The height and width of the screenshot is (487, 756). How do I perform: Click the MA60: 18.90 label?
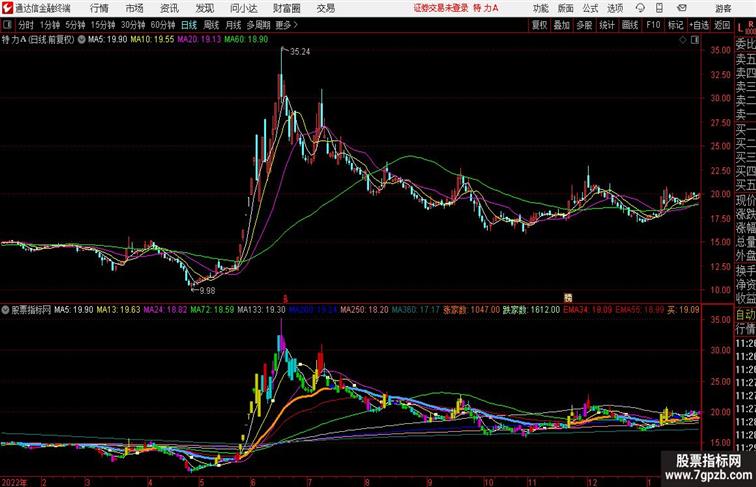(x=246, y=40)
